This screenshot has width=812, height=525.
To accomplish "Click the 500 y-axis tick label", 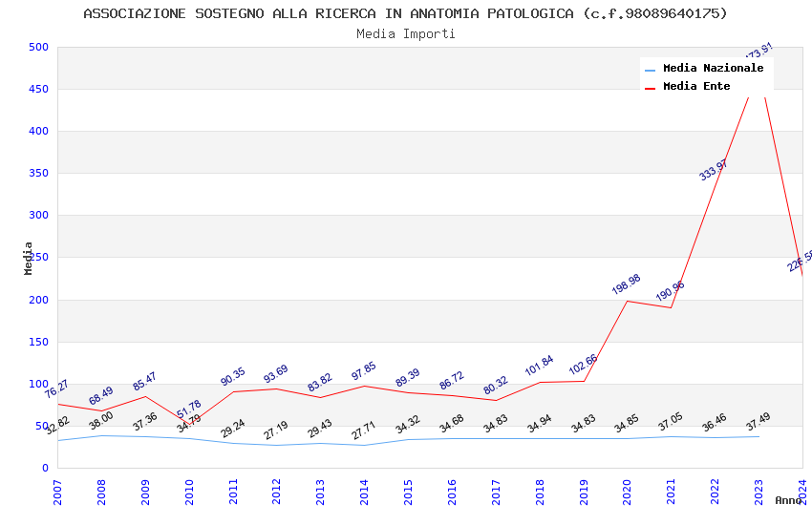I will pyautogui.click(x=38, y=47).
